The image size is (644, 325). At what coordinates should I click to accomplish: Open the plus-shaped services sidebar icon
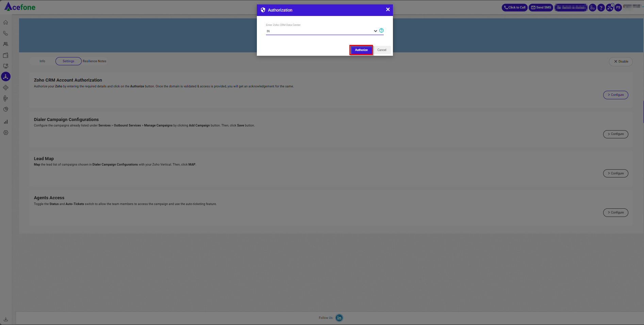5,88
